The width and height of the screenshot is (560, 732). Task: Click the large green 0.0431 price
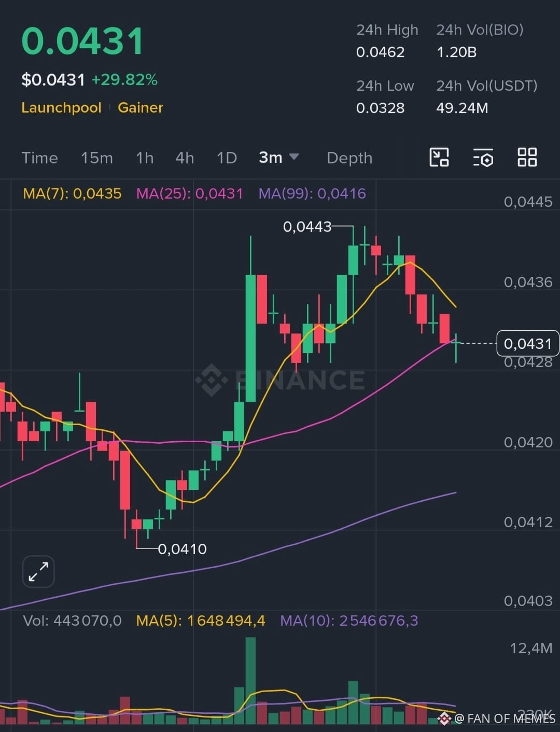82,41
